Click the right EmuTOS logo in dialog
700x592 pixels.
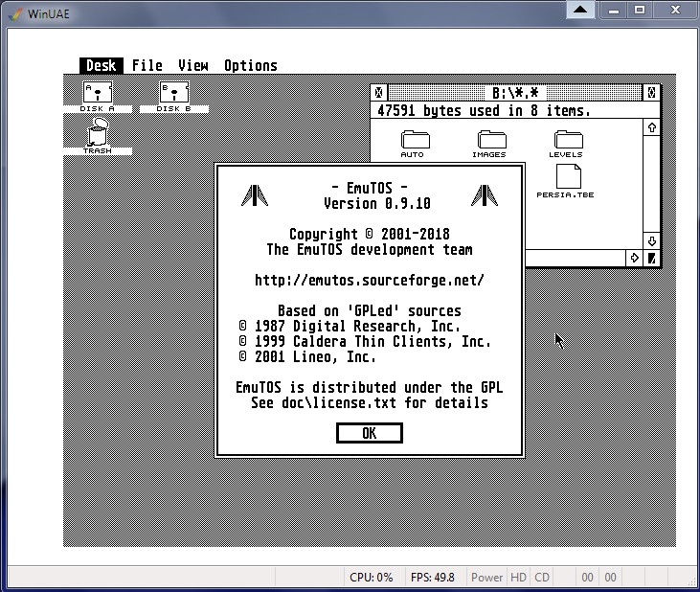click(x=484, y=195)
